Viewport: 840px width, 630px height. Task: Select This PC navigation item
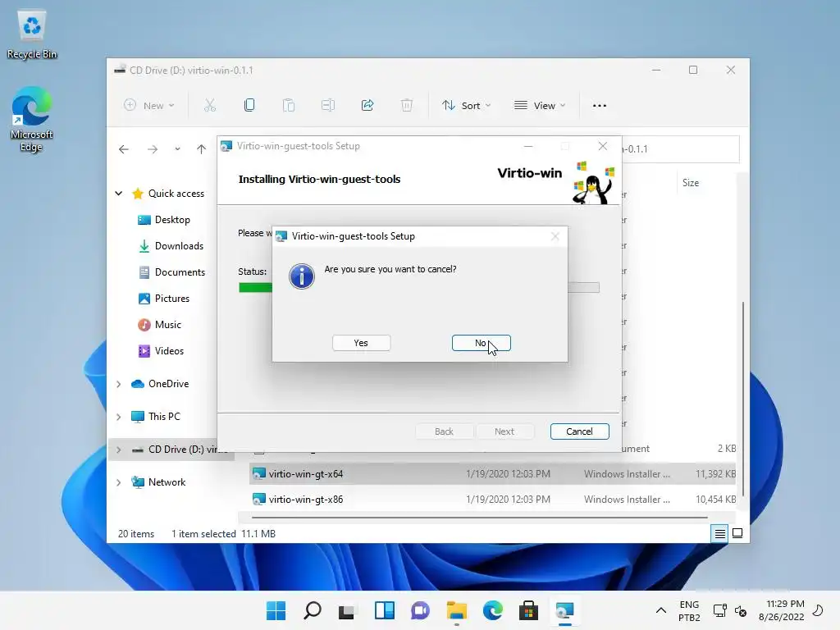pyautogui.click(x=156, y=416)
